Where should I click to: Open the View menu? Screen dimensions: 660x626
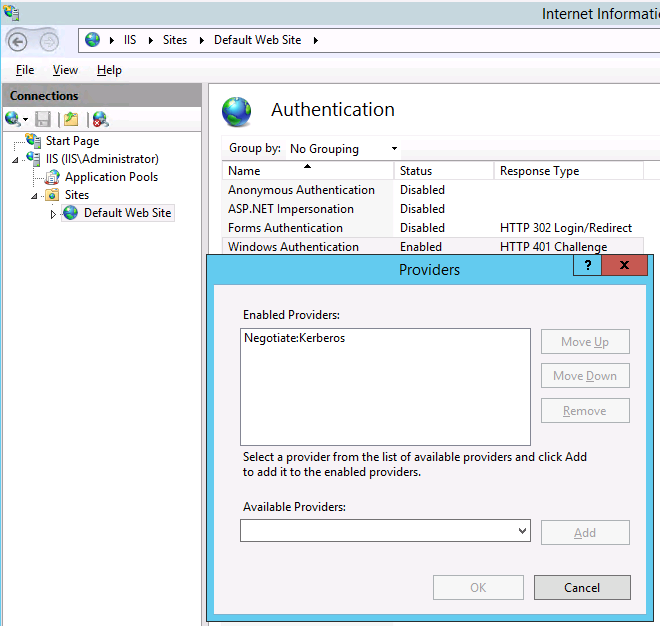coord(65,70)
